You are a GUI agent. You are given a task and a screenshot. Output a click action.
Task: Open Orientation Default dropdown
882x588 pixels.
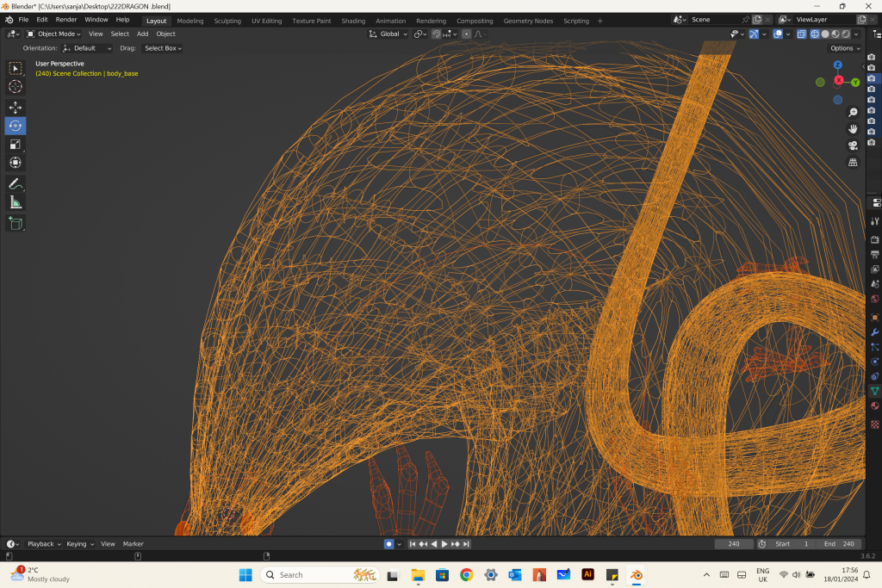87,48
